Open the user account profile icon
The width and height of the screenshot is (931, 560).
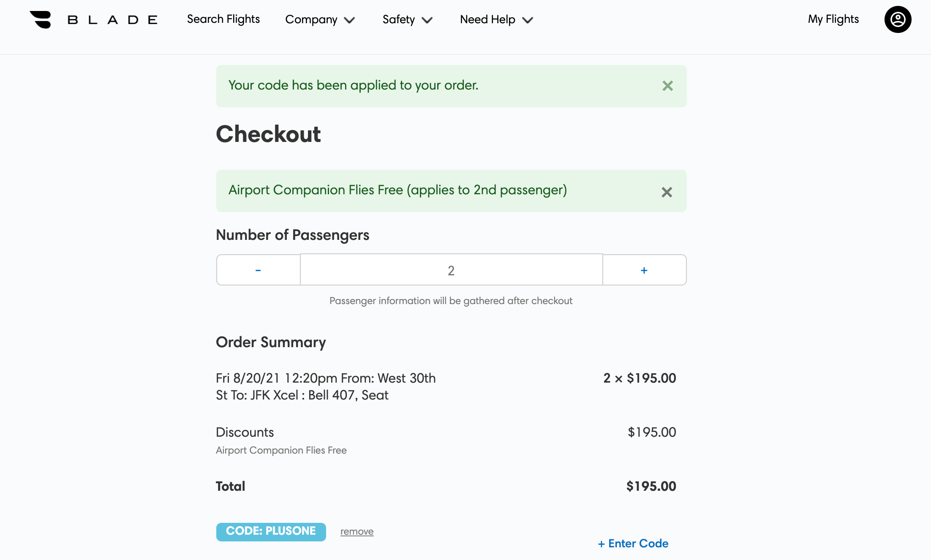click(x=898, y=19)
